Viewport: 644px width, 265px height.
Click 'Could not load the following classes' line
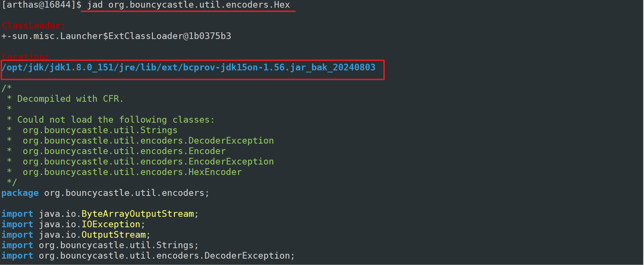pos(116,120)
